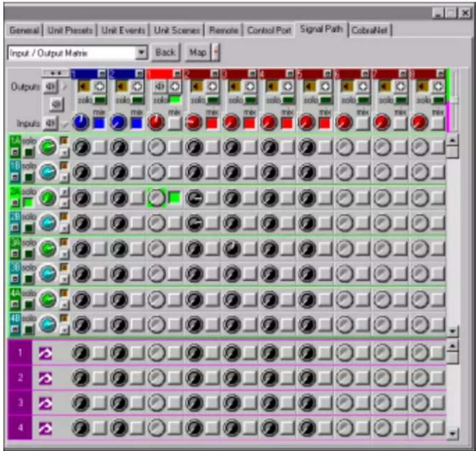The width and height of the screenshot is (476, 451).
Task: Click the input matrix scroll-down arrow
Action: click(452, 330)
